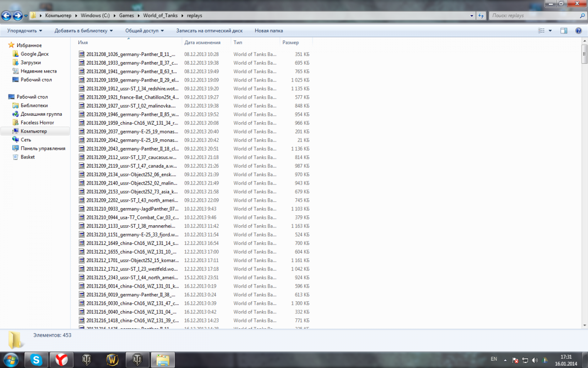Screen dimensions: 588x368
Task: Select the Домашняя группа icon
Action: [16, 114]
